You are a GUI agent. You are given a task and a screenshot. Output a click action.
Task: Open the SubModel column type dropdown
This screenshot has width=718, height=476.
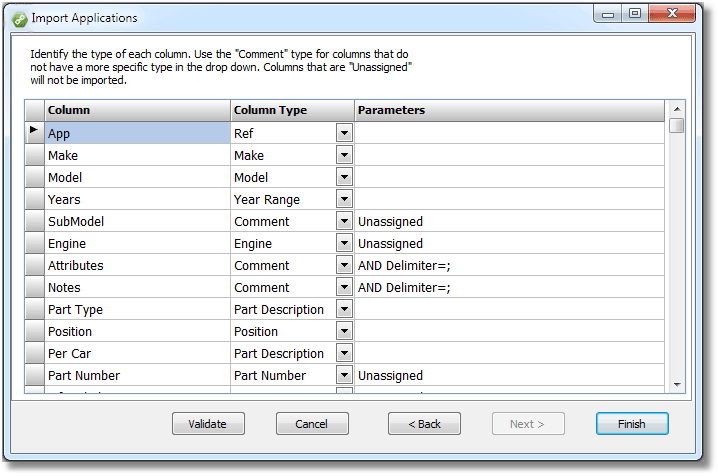pyautogui.click(x=344, y=221)
